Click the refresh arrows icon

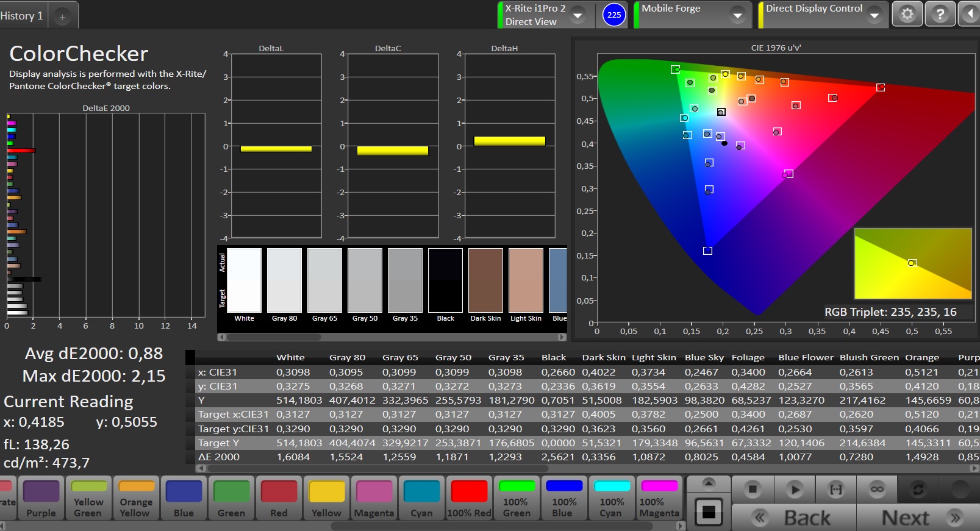click(918, 489)
